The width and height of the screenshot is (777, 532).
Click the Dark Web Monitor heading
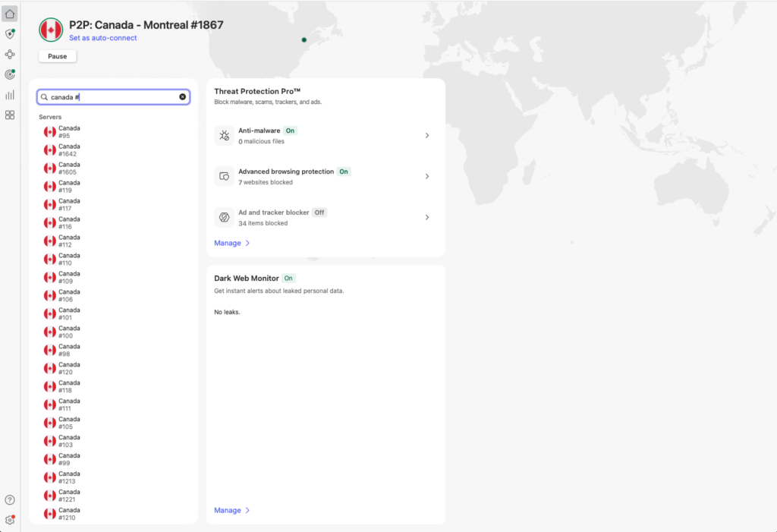coord(247,279)
